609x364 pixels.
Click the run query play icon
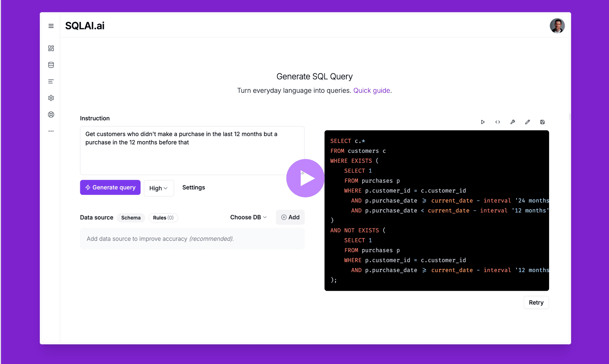pos(483,122)
